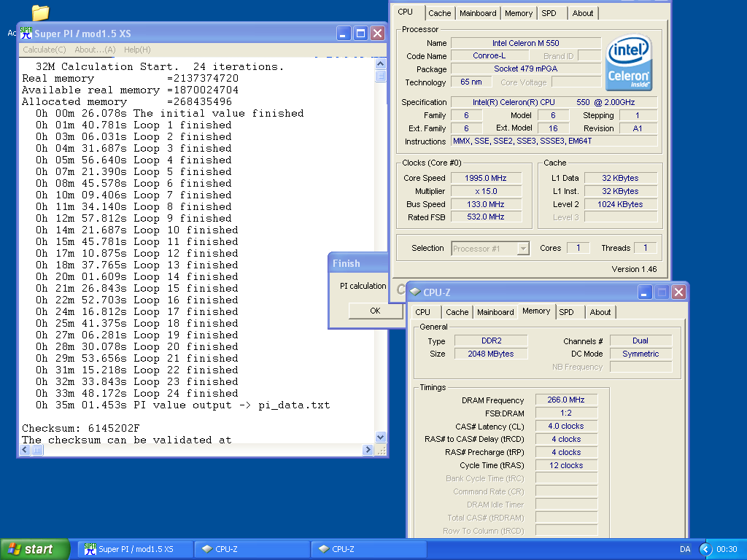Open the About...(A) menu in Super PI

tap(95, 50)
